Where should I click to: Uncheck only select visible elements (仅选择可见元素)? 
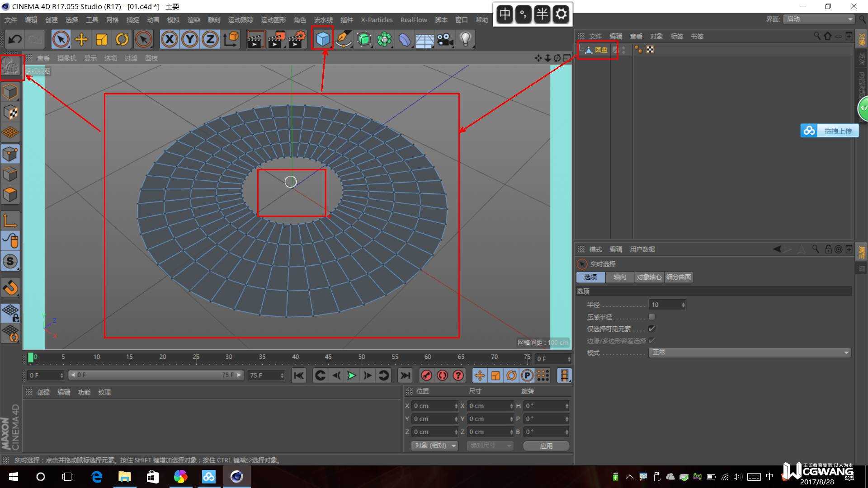click(651, 328)
